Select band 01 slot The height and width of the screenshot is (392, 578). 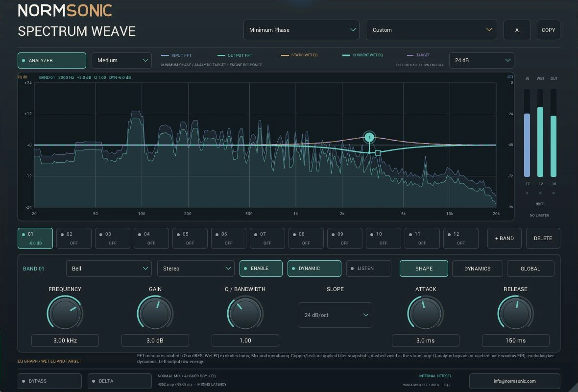(x=35, y=238)
